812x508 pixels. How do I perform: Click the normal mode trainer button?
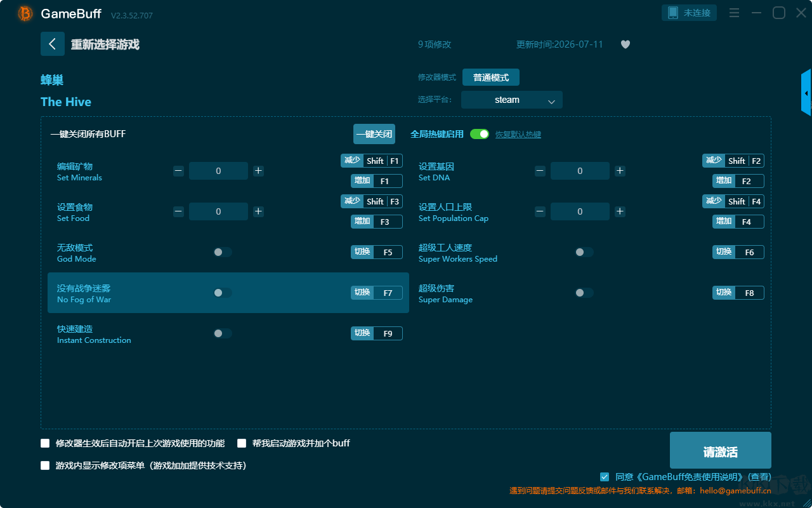(491, 77)
